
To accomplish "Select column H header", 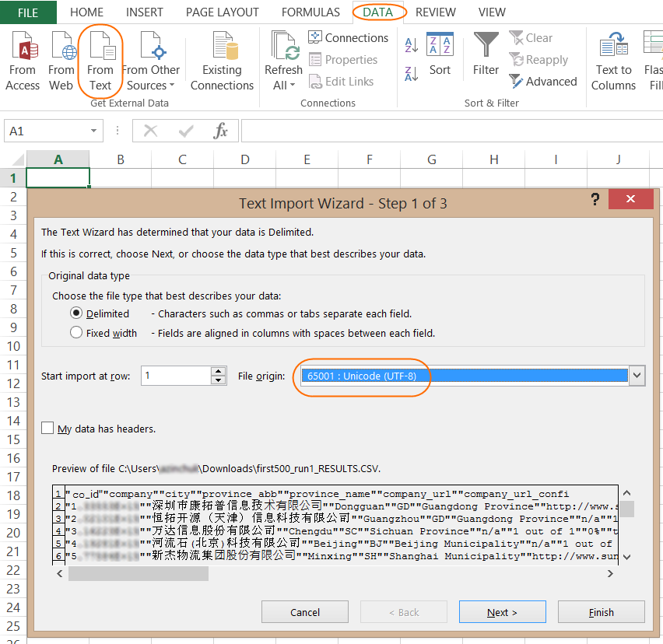I will click(x=494, y=159).
